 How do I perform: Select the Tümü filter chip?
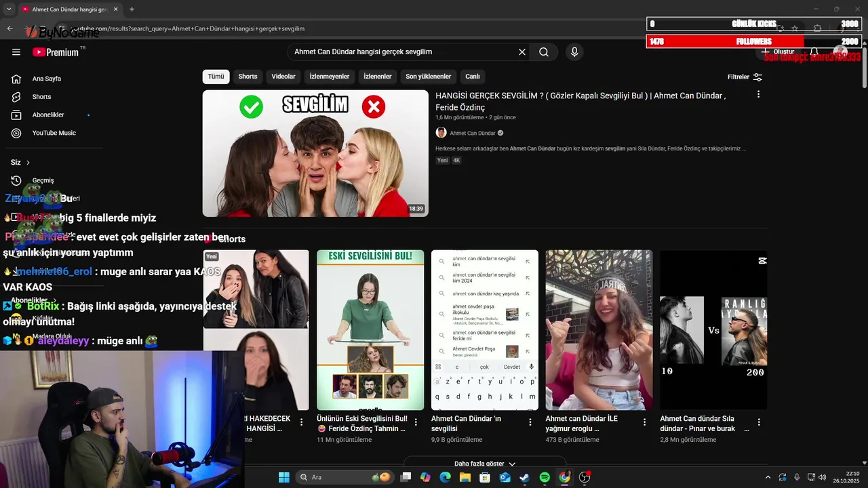[216, 77]
